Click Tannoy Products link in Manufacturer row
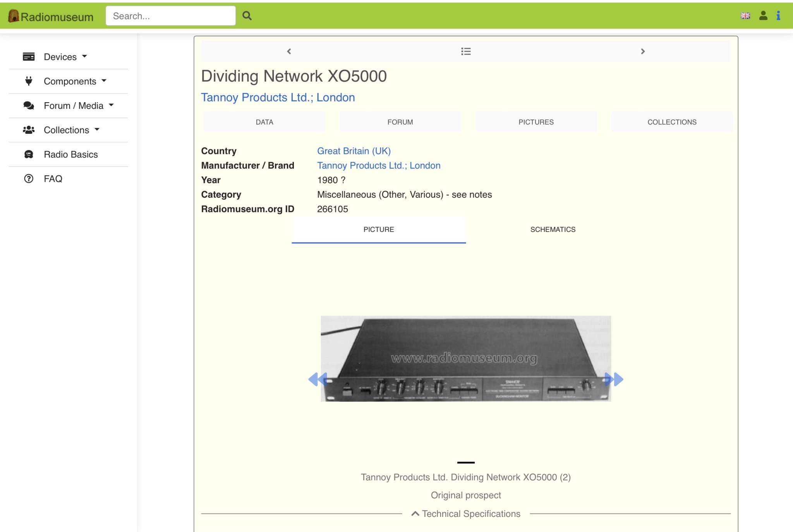Image resolution: width=793 pixels, height=532 pixels. click(379, 166)
